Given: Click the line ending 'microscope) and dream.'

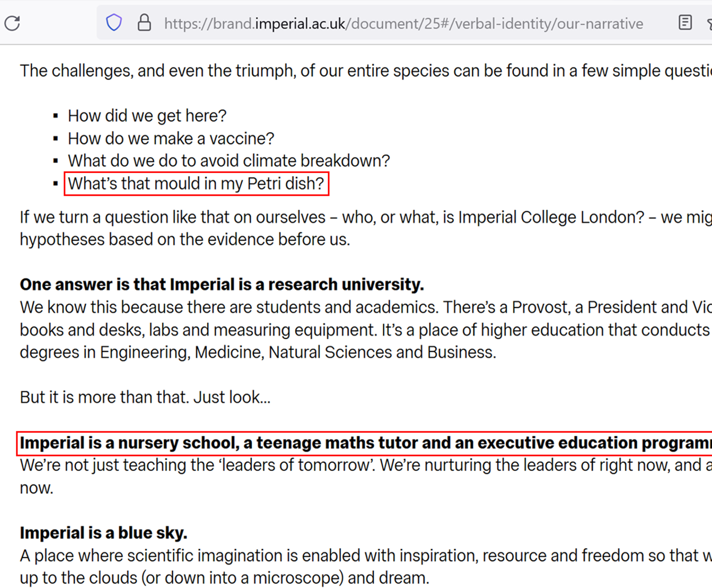Looking at the screenshot, I should click(x=224, y=578).
